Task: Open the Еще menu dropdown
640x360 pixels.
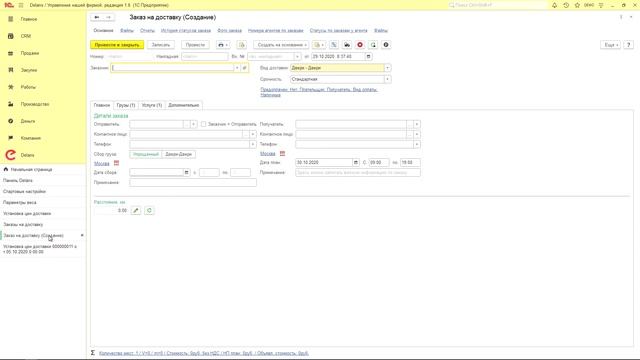Action: pos(611,45)
